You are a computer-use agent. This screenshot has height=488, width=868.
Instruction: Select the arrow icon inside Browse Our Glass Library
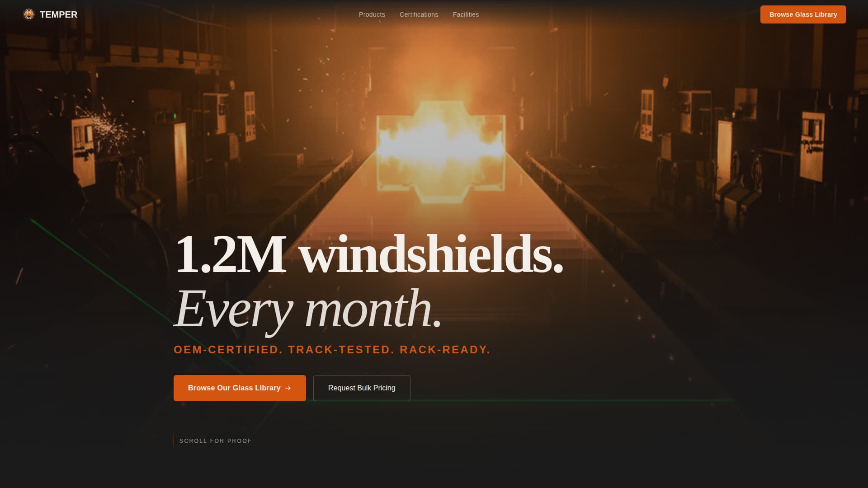(288, 388)
